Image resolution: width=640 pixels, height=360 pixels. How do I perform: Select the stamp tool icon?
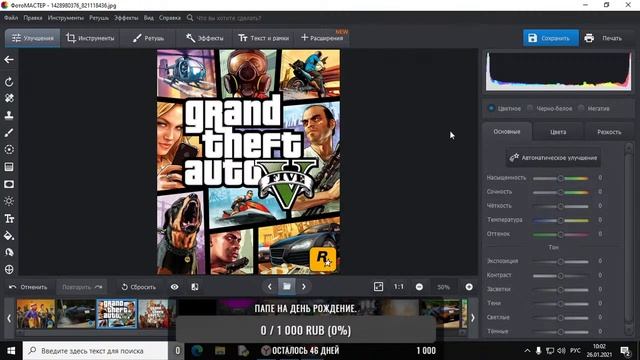point(9,115)
